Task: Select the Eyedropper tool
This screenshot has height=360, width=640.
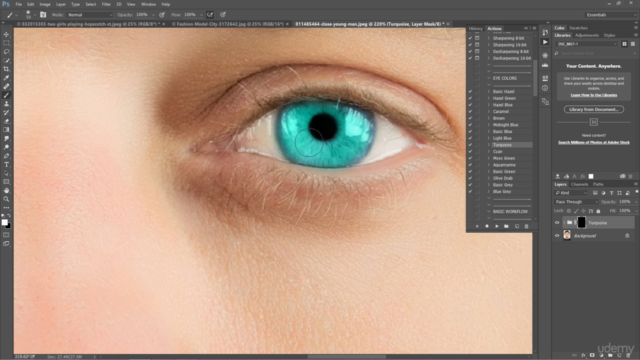Action: [6, 78]
